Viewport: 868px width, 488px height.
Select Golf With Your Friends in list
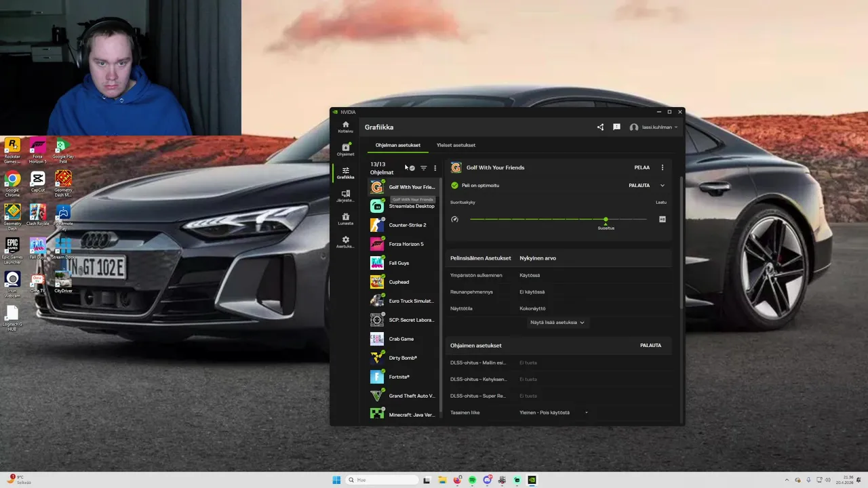(x=403, y=187)
